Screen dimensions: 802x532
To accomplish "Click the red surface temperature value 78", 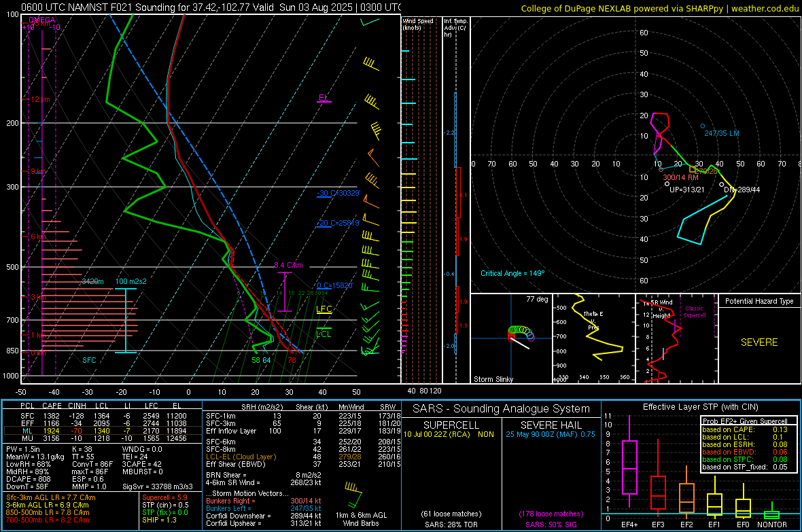I will coord(292,360).
